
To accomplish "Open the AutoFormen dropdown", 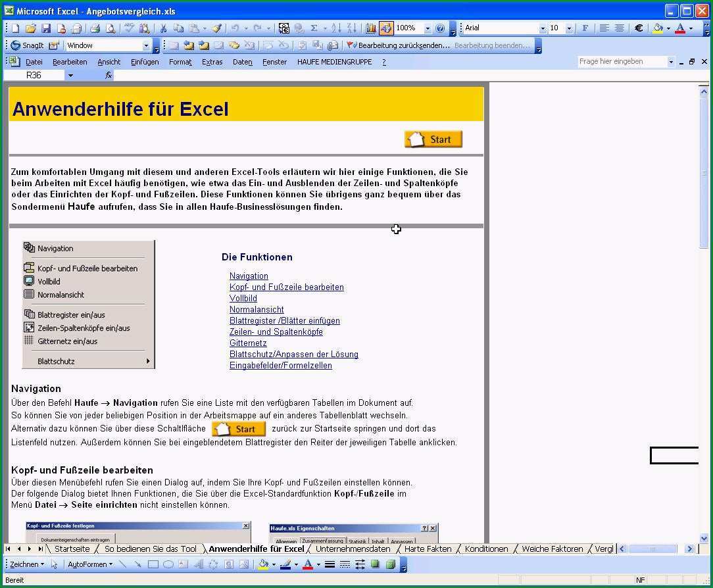I will click(x=90, y=564).
